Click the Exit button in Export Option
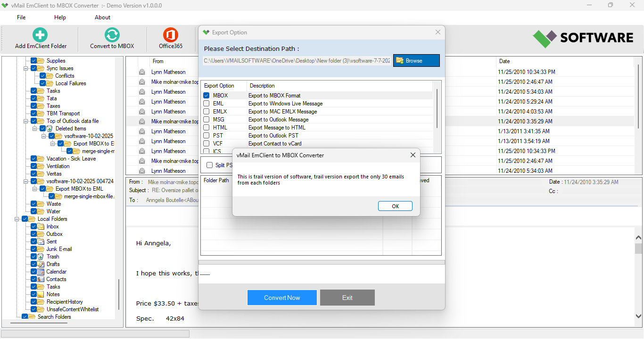This screenshot has height=339, width=644. click(x=347, y=298)
